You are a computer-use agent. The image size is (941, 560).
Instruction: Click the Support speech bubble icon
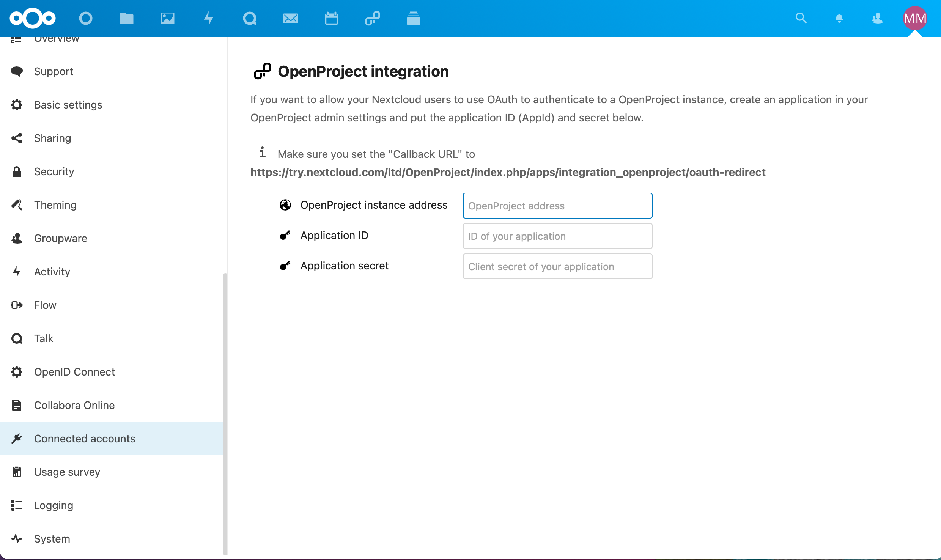[x=17, y=71]
